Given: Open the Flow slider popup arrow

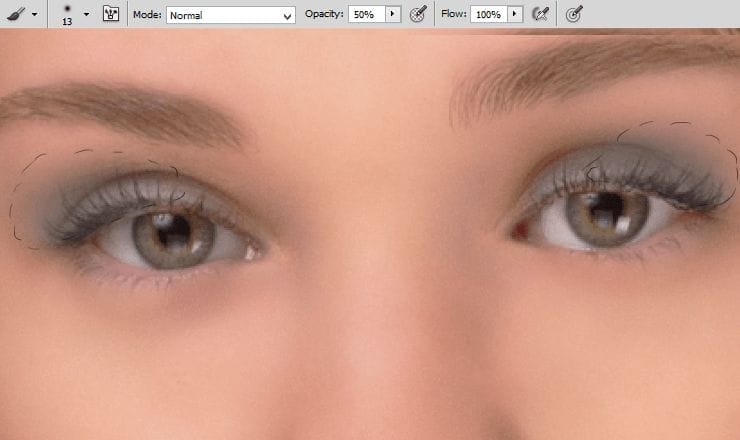Looking at the screenshot, I should (x=516, y=15).
